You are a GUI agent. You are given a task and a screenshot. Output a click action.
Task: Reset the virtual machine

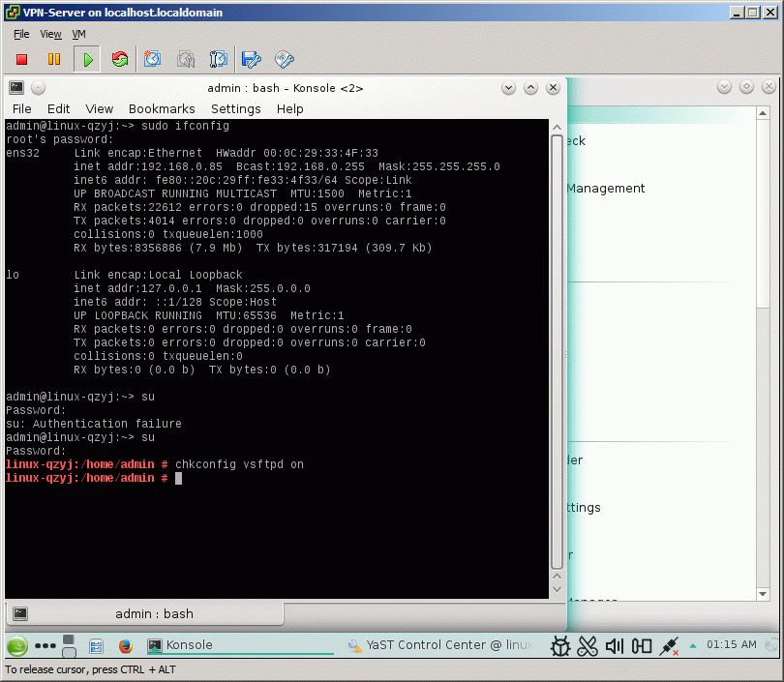[120, 59]
